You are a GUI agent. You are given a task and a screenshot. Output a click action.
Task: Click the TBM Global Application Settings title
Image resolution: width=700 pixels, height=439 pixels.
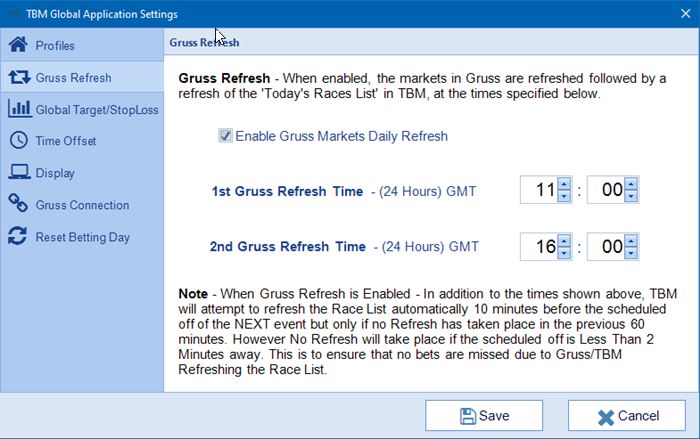(x=102, y=14)
